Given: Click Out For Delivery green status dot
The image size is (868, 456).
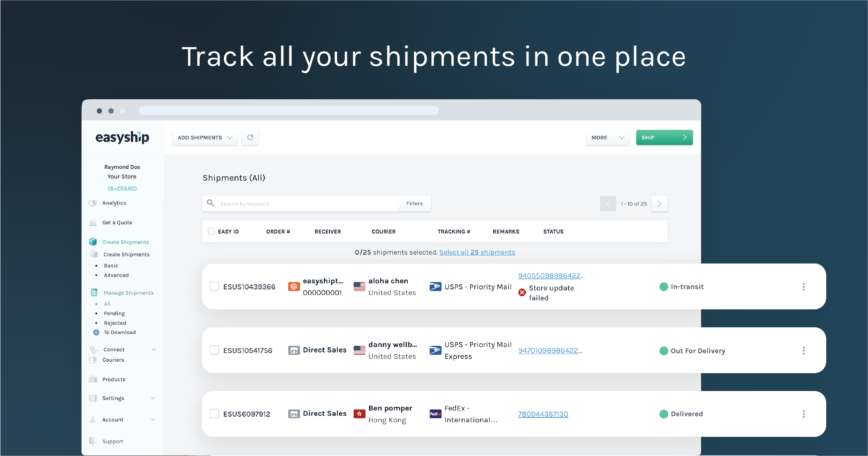Looking at the screenshot, I should point(664,351).
